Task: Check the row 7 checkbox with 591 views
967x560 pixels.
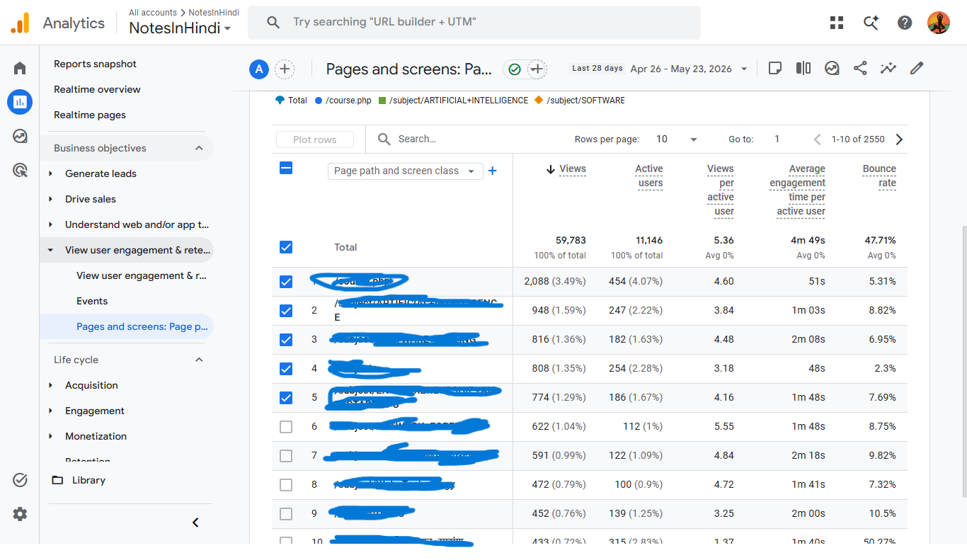Action: [286, 456]
